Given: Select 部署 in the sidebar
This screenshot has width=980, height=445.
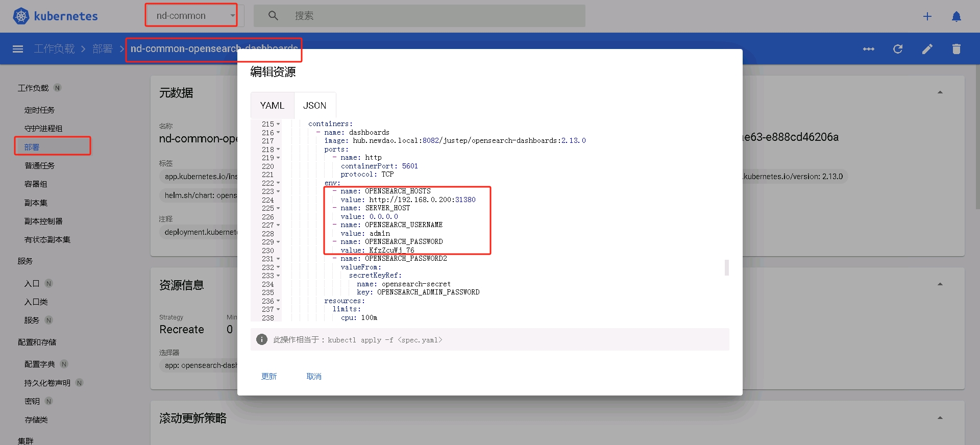Looking at the screenshot, I should (32, 147).
